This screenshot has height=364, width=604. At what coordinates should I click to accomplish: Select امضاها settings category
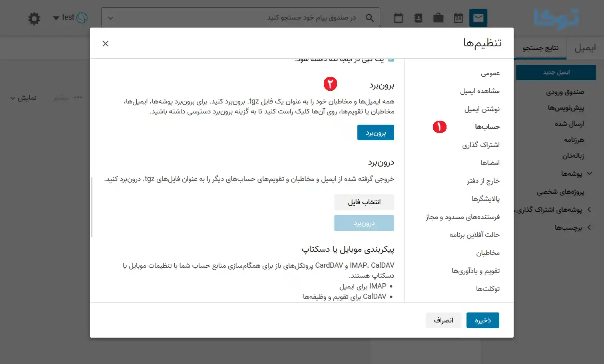[x=490, y=163]
